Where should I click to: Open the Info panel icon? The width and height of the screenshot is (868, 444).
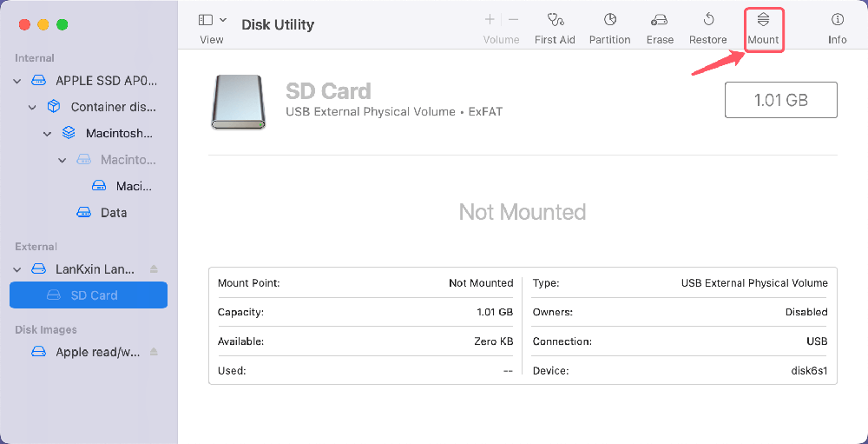pyautogui.click(x=837, y=21)
